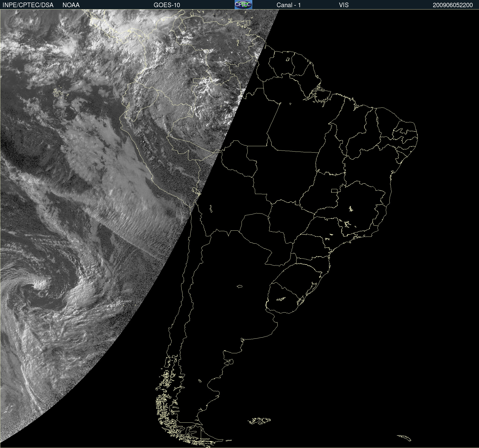Click the GOES-10 satellite label
The height and width of the screenshot is (448, 479).
(x=167, y=5)
